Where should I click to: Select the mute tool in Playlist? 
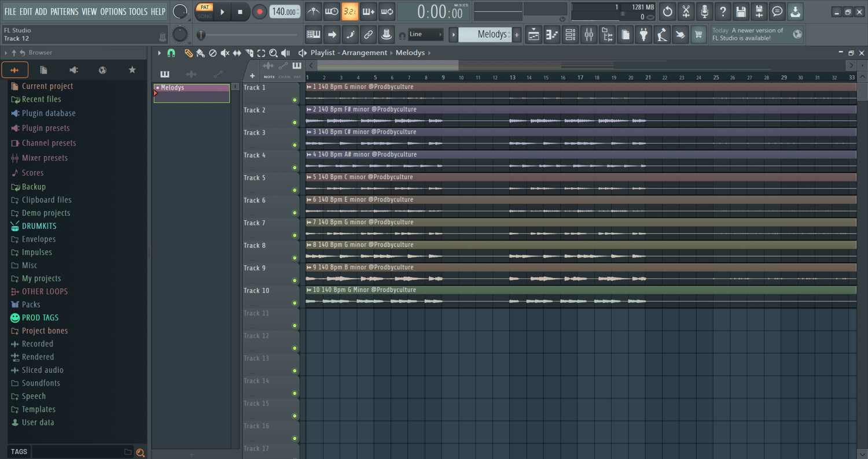coord(225,53)
